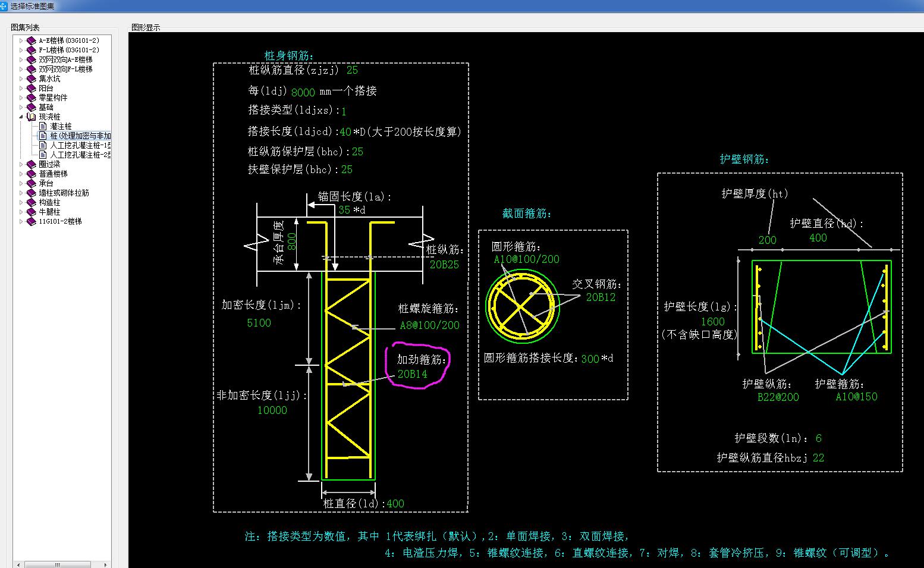
Task: Click the 圆形箍筋搭接长度 value 300
Action: (590, 359)
